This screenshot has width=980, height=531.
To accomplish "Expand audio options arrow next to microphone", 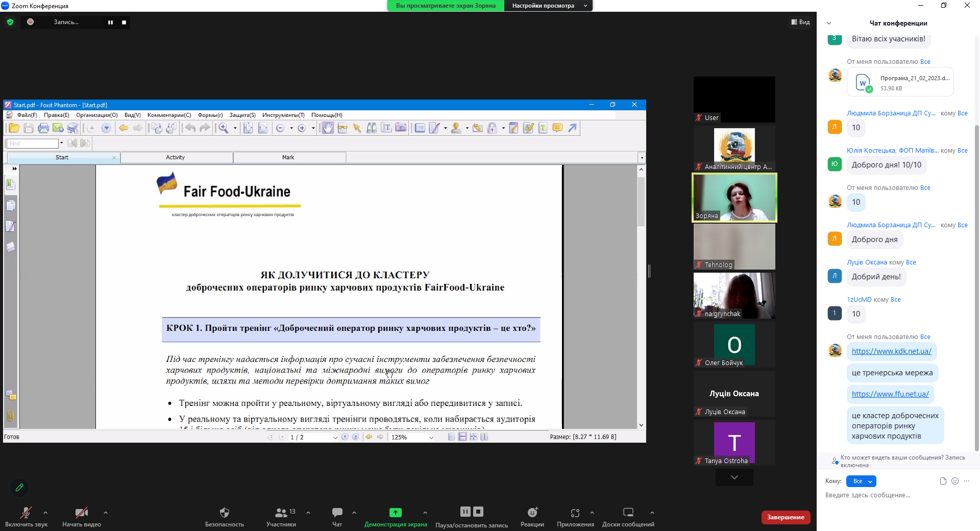I will tap(45, 513).
